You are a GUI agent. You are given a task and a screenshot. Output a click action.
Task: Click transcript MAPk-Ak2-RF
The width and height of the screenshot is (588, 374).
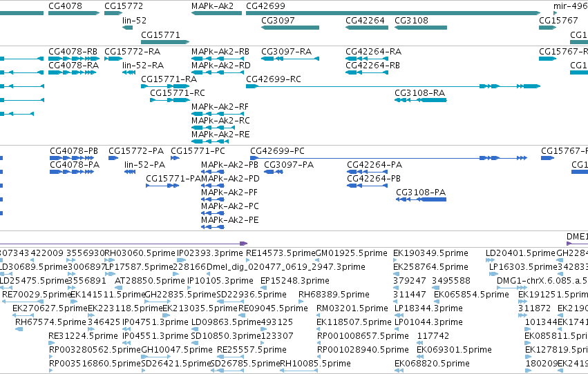(x=220, y=107)
